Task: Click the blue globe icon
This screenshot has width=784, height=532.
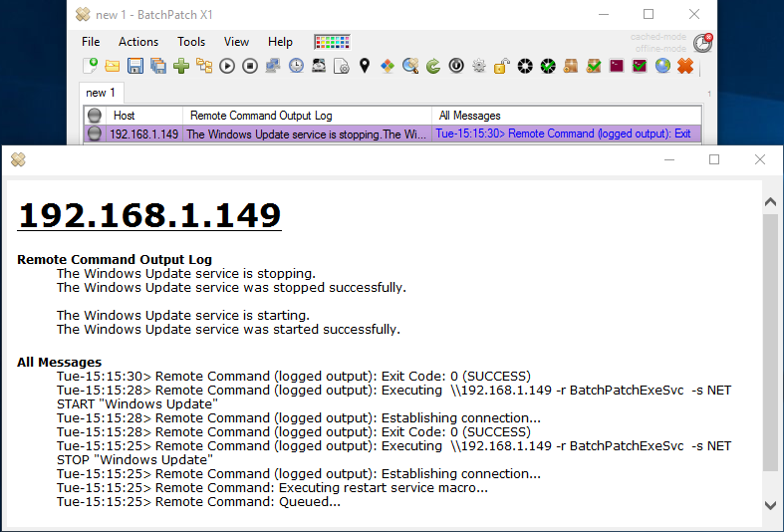Action: (662, 66)
